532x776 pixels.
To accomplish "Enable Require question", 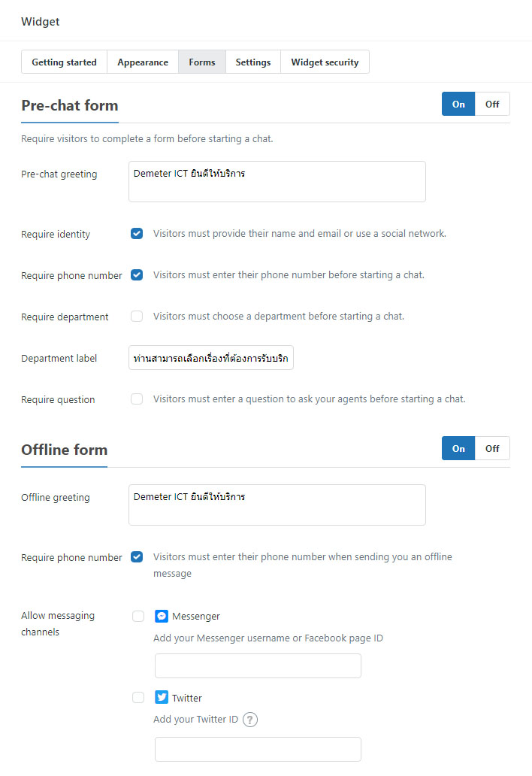I will 137,399.
